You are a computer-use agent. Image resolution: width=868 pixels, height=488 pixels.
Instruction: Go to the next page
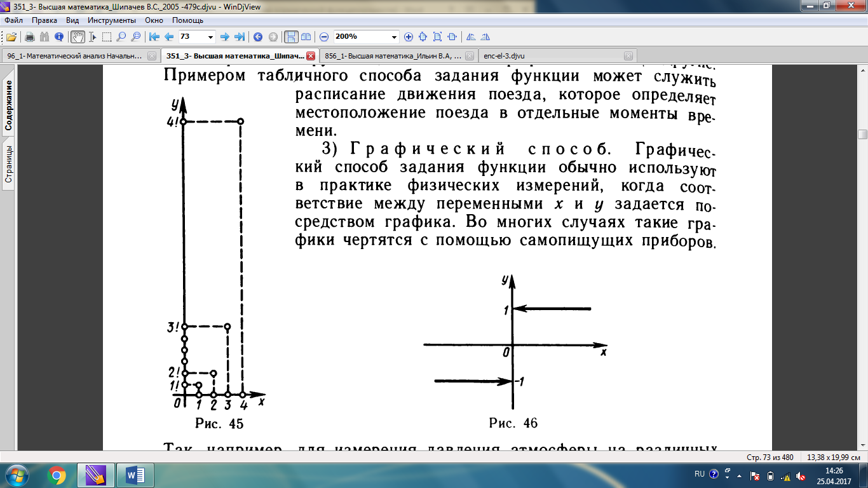point(224,37)
